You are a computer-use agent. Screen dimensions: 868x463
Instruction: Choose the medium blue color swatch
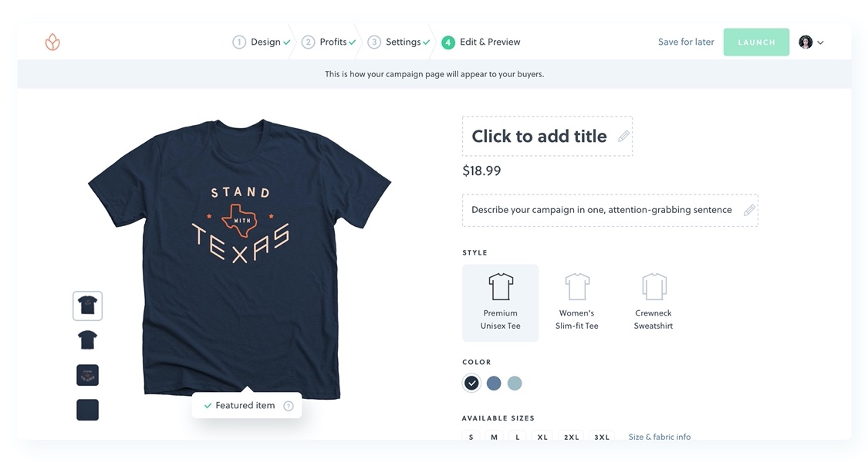pyautogui.click(x=494, y=384)
